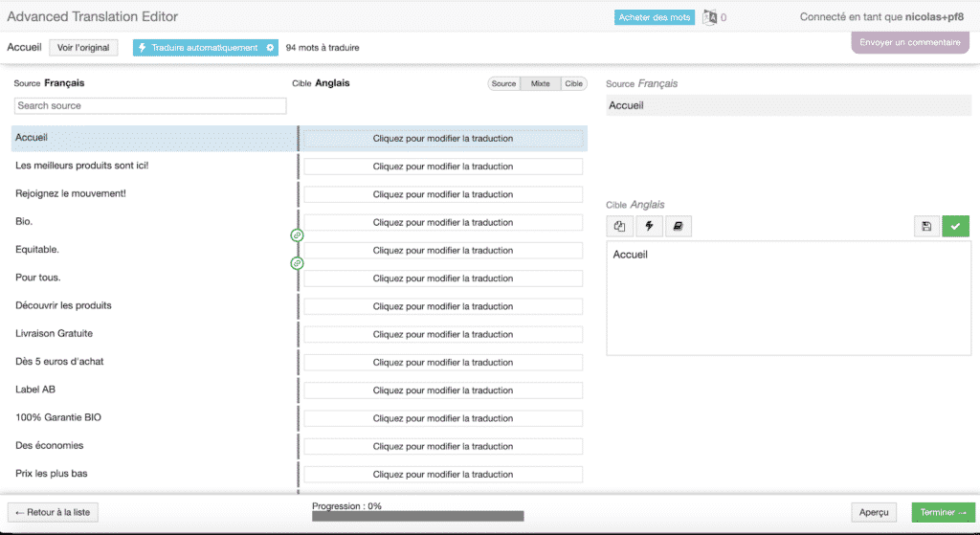Viewport: 980px width, 535px height.
Task: Click the green checkmark validate button
Action: (x=955, y=227)
